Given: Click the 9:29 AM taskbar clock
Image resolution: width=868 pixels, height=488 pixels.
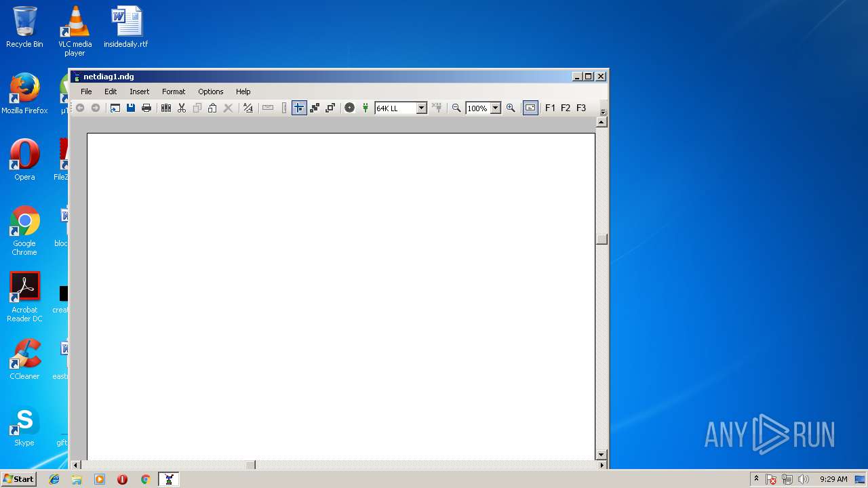Looking at the screenshot, I should pyautogui.click(x=833, y=479).
